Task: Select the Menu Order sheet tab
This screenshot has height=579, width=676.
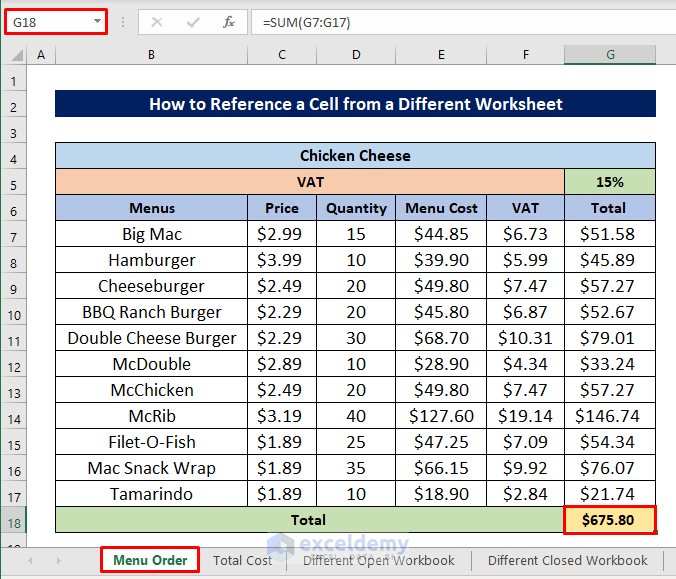Action: click(x=150, y=560)
